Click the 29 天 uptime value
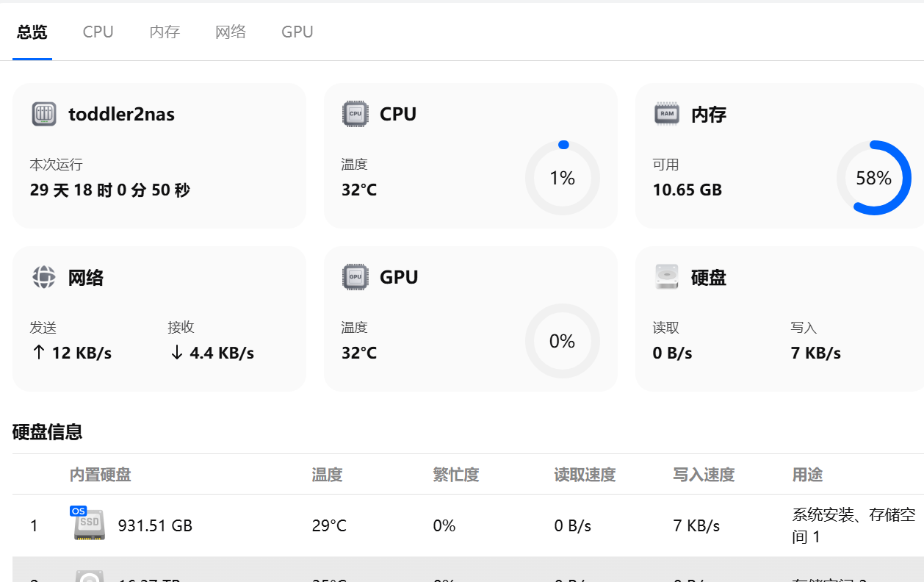The height and width of the screenshot is (582, 924). [x=110, y=190]
